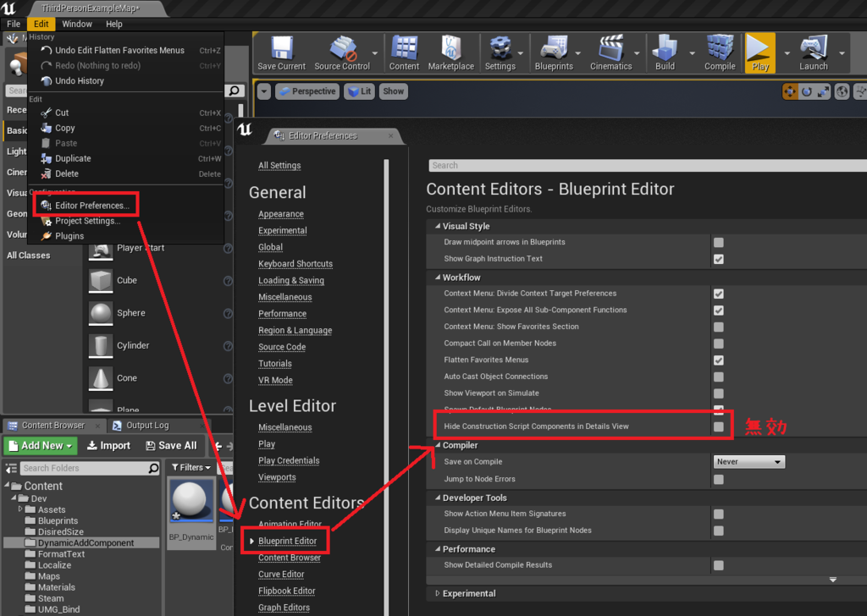Collapse the Developer Tools section
This screenshot has height=616, width=867.
(438, 498)
